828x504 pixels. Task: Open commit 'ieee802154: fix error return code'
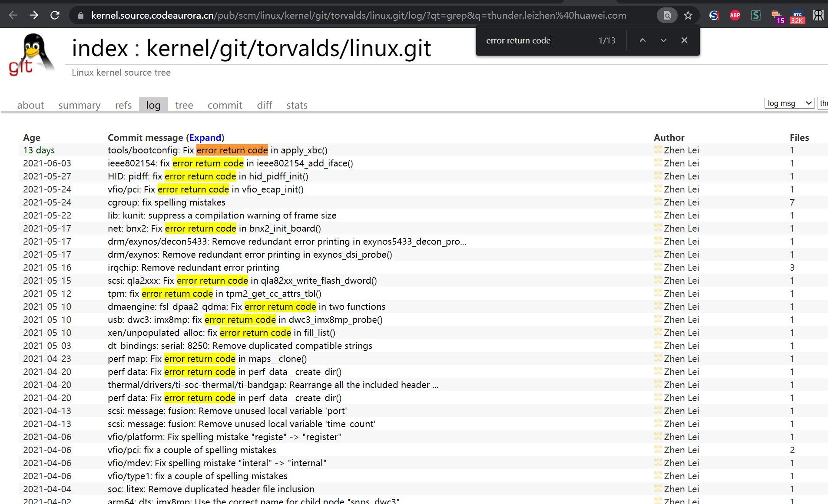click(x=230, y=163)
